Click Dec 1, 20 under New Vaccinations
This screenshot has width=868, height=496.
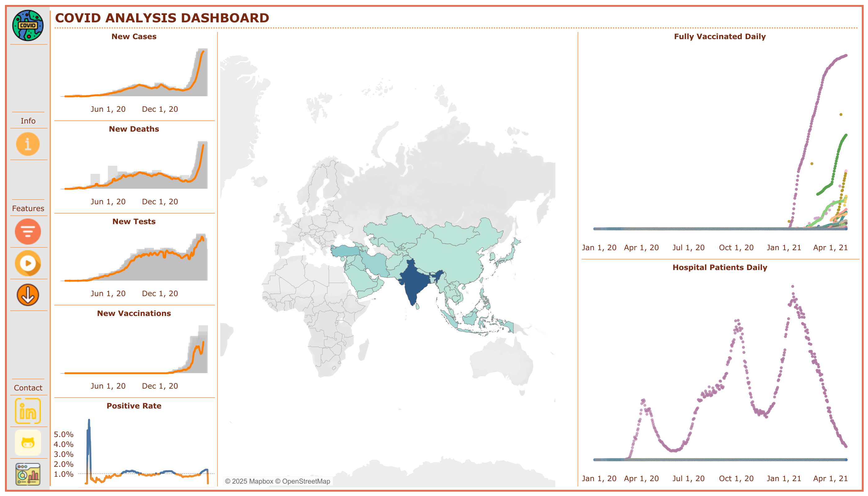pyautogui.click(x=160, y=386)
